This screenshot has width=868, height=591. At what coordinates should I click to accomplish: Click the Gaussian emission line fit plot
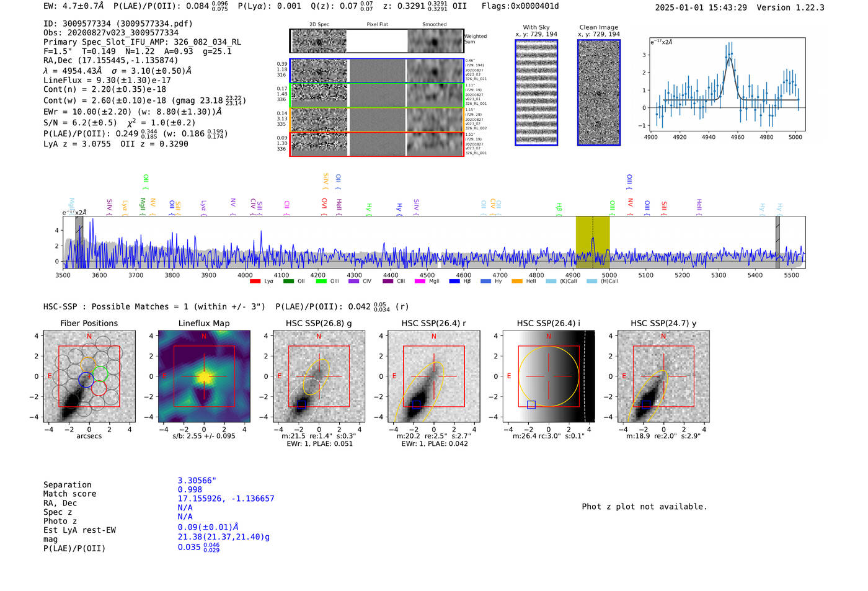(727, 85)
